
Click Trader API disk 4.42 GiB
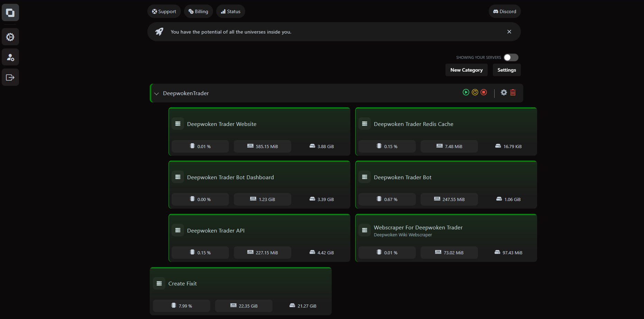322,253
